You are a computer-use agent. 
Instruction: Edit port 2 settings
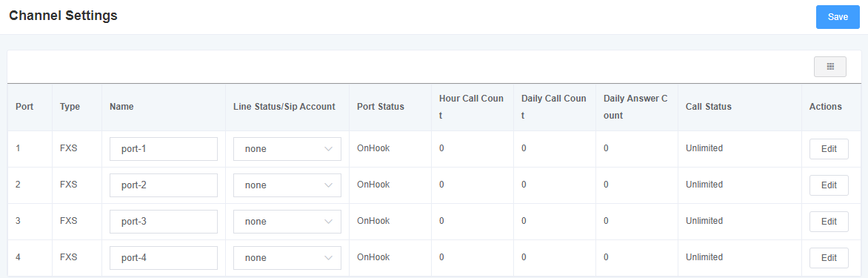point(829,185)
